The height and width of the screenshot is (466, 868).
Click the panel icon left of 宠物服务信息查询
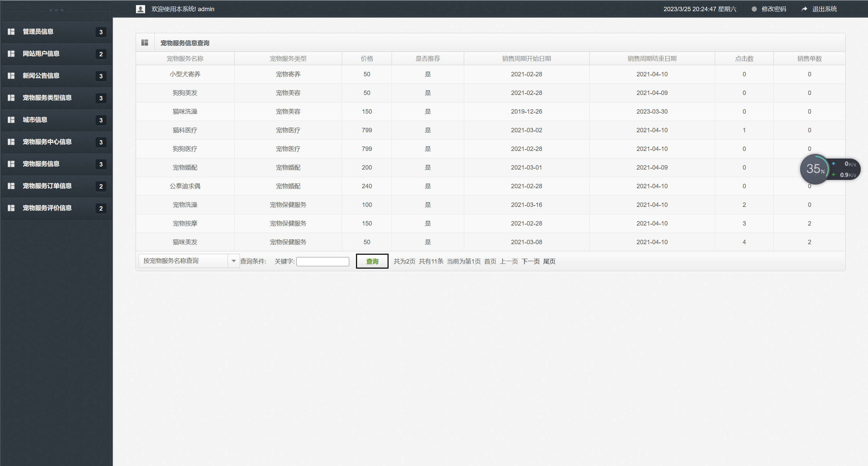click(x=145, y=42)
